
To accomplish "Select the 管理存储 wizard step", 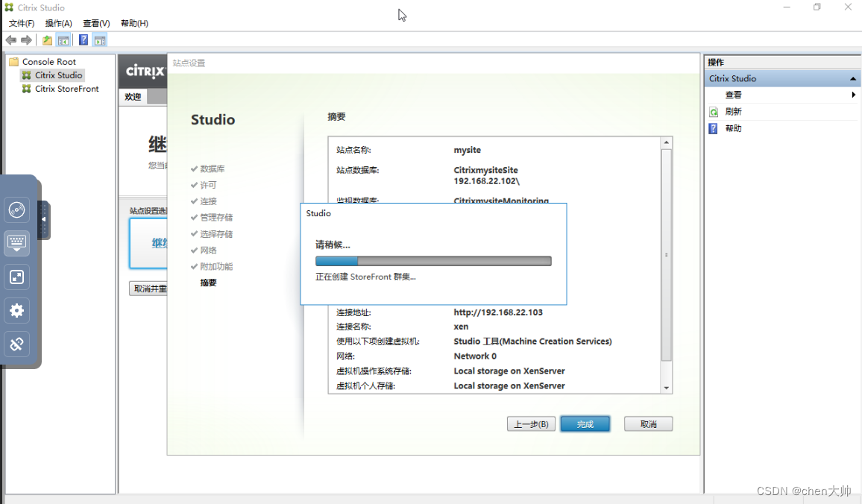I will coord(216,217).
